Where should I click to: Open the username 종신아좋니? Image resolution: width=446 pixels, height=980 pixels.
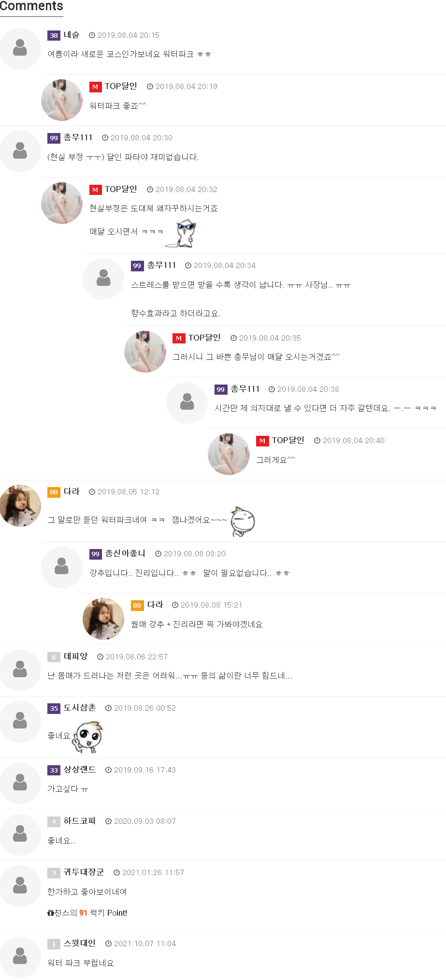(x=125, y=553)
